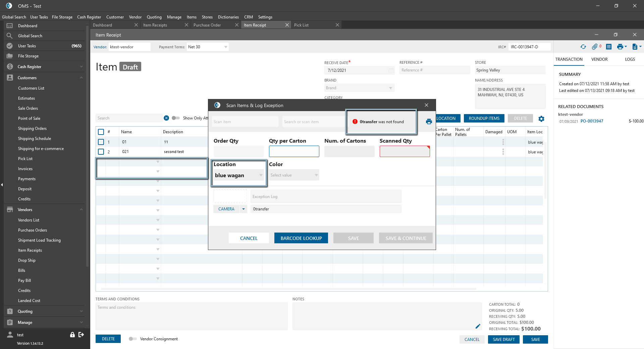
Task: Open the PO-0013947 related document link
Action: tap(592, 121)
